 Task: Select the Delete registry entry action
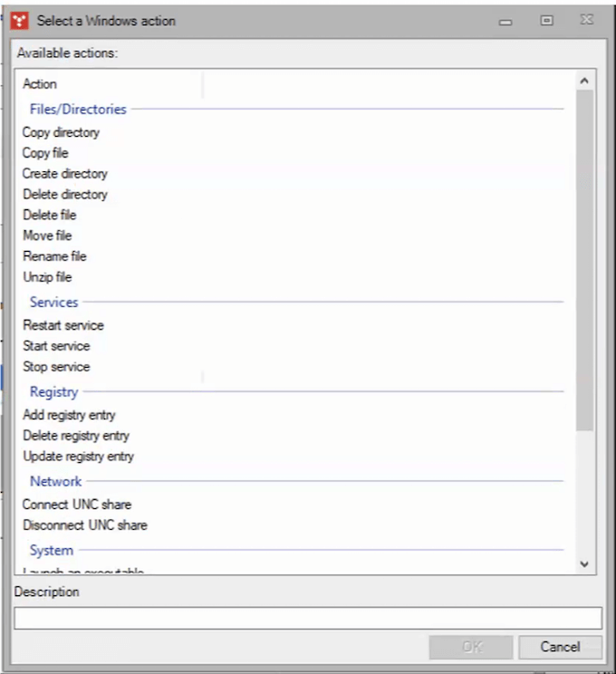click(76, 436)
